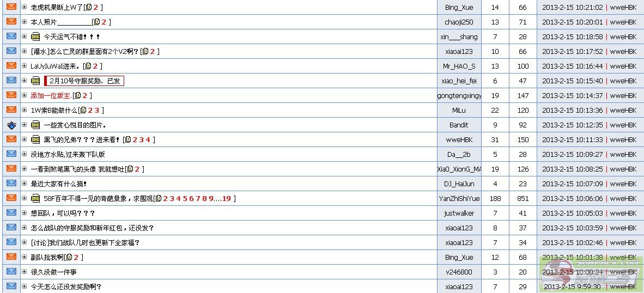This screenshot has height=293, width=644.
Task: Go to page 19 of the 58F thread
Action: [x=227, y=198]
